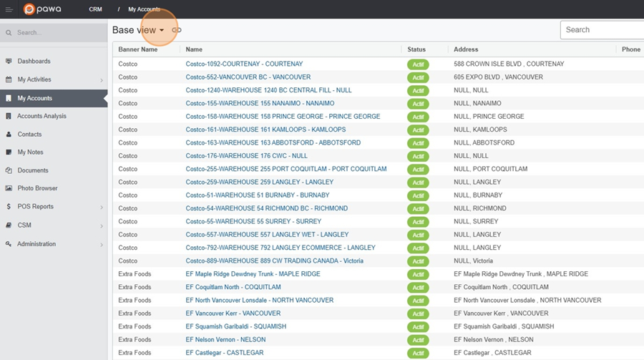644x360 pixels.
Task: Click My Accounts breadcrumb link
Action: (144, 9)
